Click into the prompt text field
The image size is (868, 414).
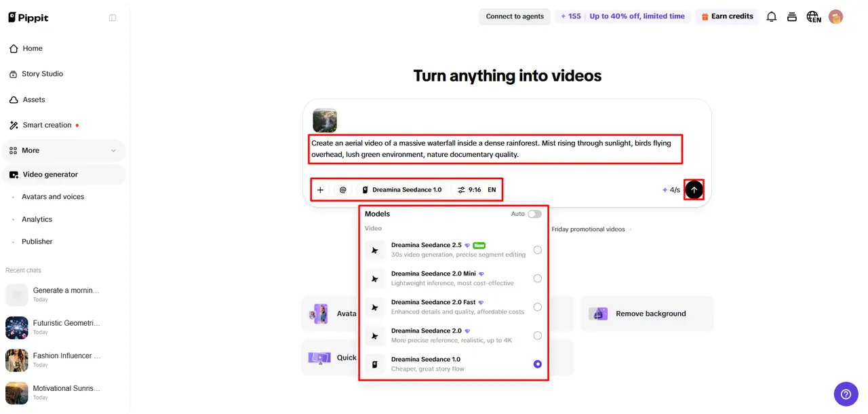tap(496, 149)
